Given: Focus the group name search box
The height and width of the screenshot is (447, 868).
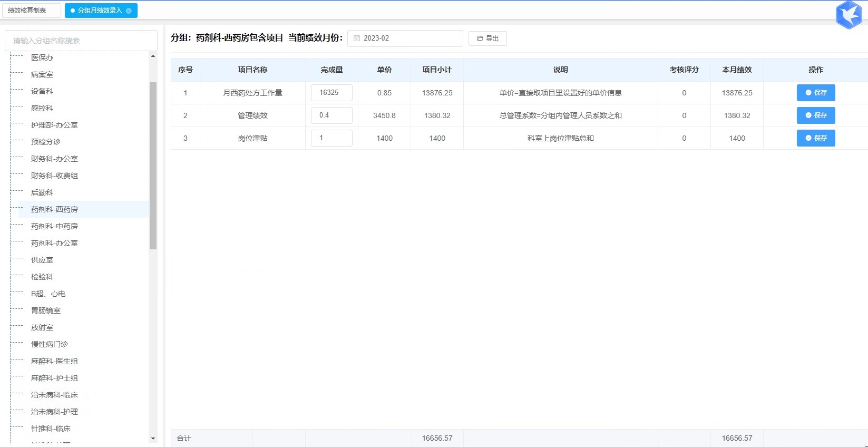Looking at the screenshot, I should 81,41.
